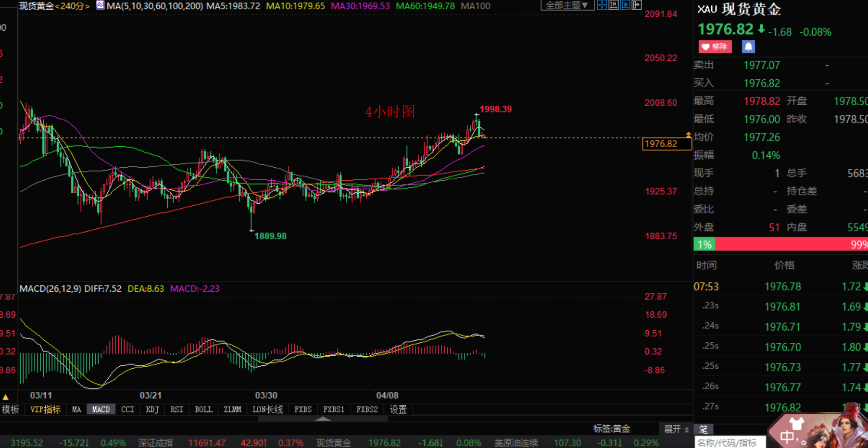Select the MACD indicator tab
The height and width of the screenshot is (448, 868).
point(101,410)
